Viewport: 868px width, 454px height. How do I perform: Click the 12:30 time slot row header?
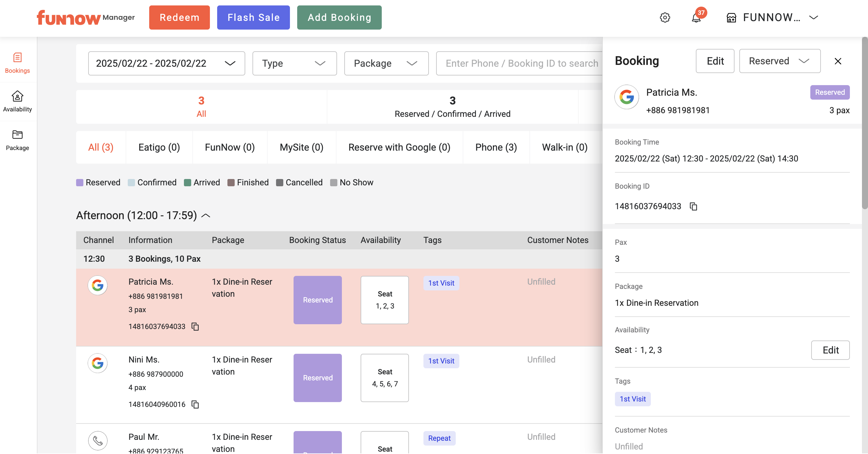coord(339,259)
